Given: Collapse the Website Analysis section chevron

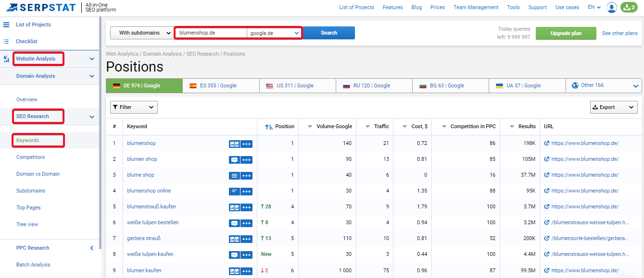Looking at the screenshot, I should pyautogui.click(x=92, y=59).
